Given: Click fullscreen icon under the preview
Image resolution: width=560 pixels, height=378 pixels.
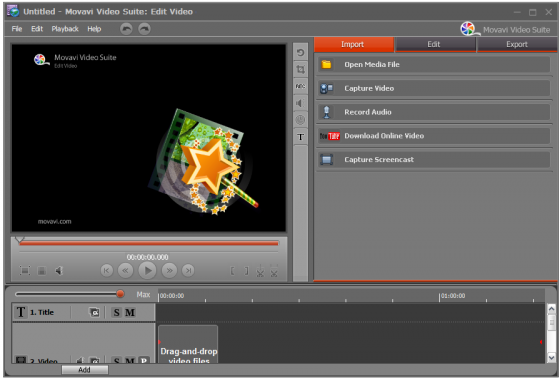Looking at the screenshot, I should click(25, 271).
